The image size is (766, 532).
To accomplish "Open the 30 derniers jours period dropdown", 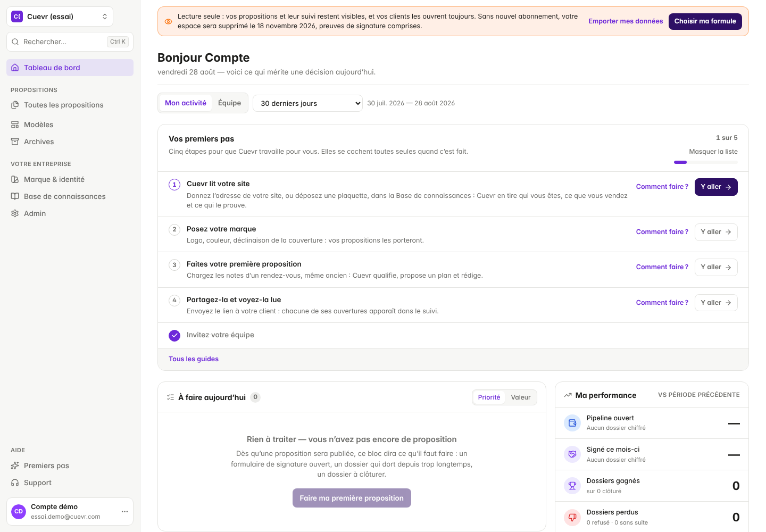I will [307, 103].
